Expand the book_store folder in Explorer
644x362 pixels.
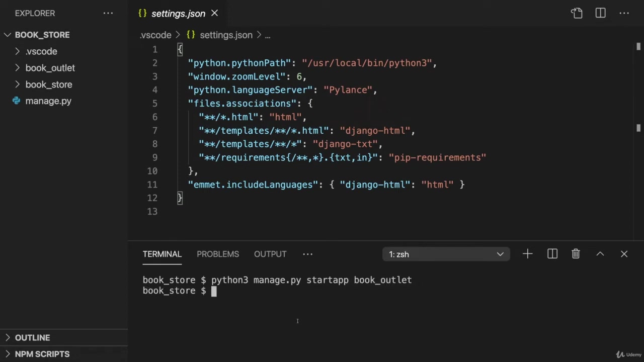pyautogui.click(x=49, y=84)
